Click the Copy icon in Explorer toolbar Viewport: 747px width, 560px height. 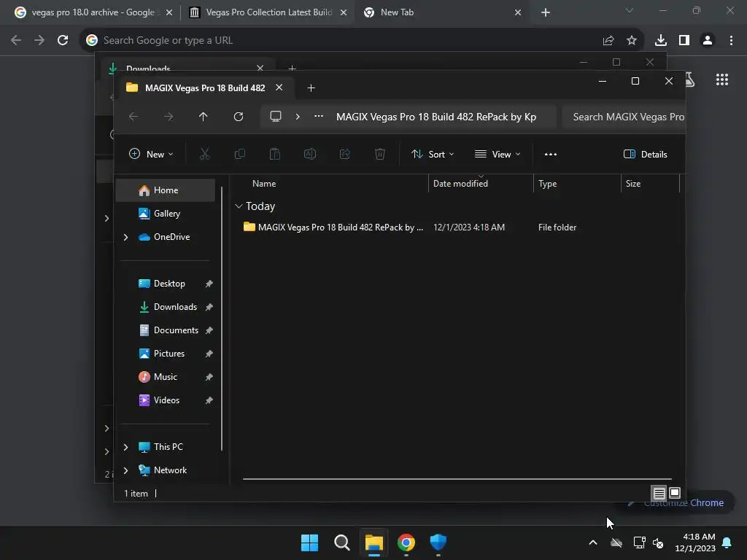point(239,154)
